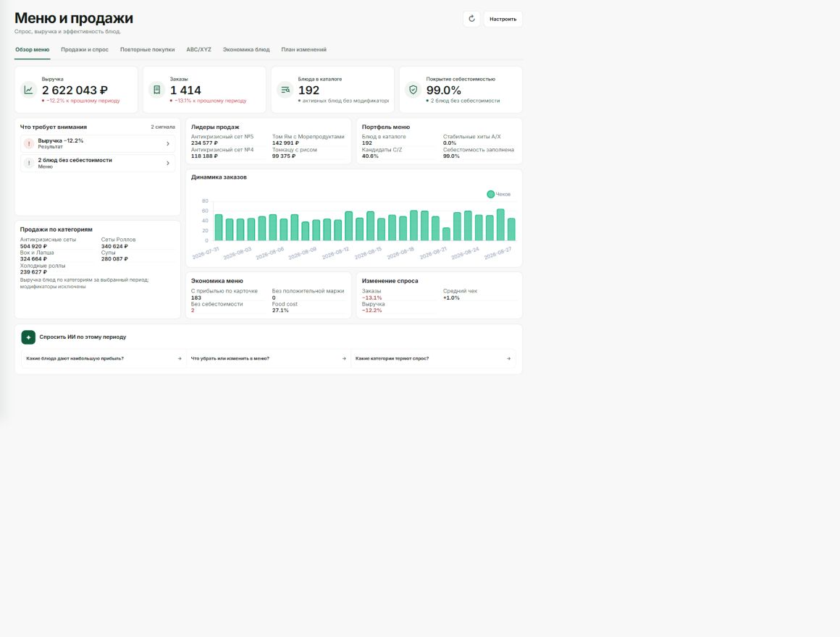840x637 pixels.
Task: Select the ABC/XYZ tab
Action: pos(198,50)
